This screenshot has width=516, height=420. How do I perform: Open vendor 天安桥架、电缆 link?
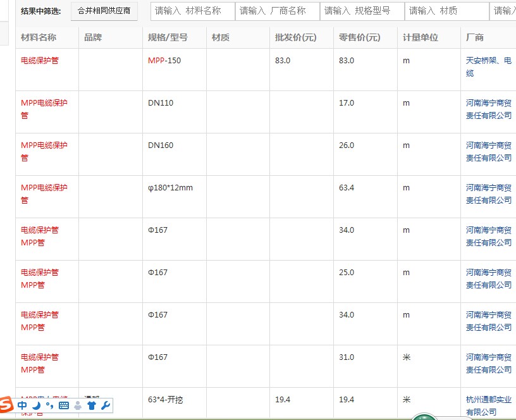pyautogui.click(x=489, y=66)
